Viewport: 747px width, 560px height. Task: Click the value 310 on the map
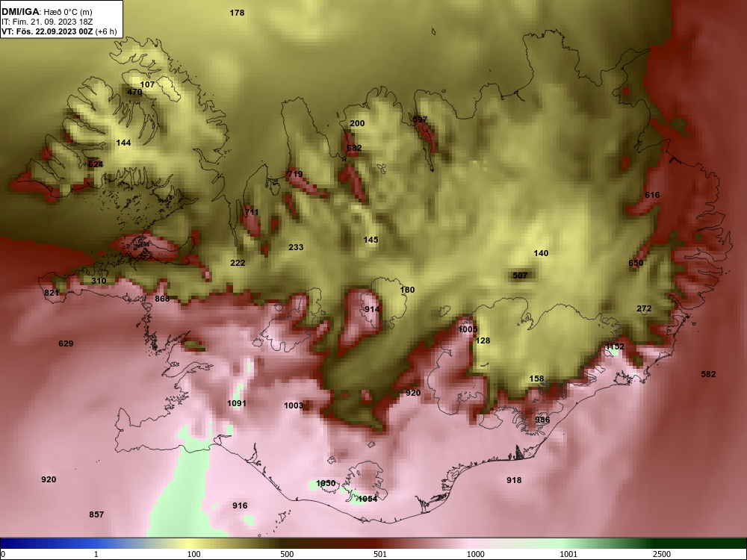tap(99, 281)
